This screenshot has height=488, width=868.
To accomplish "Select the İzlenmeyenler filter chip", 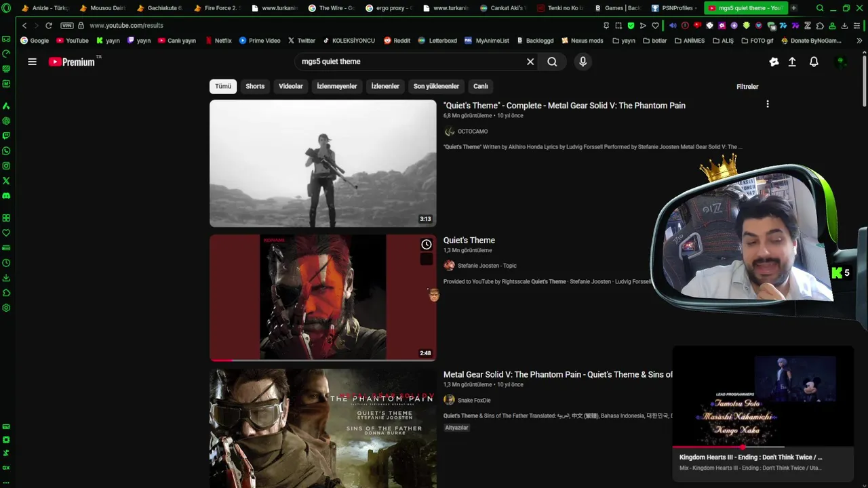I will point(337,87).
